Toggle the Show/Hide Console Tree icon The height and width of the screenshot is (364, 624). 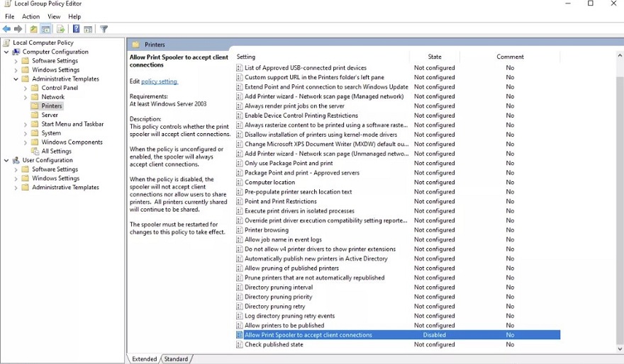click(46, 29)
